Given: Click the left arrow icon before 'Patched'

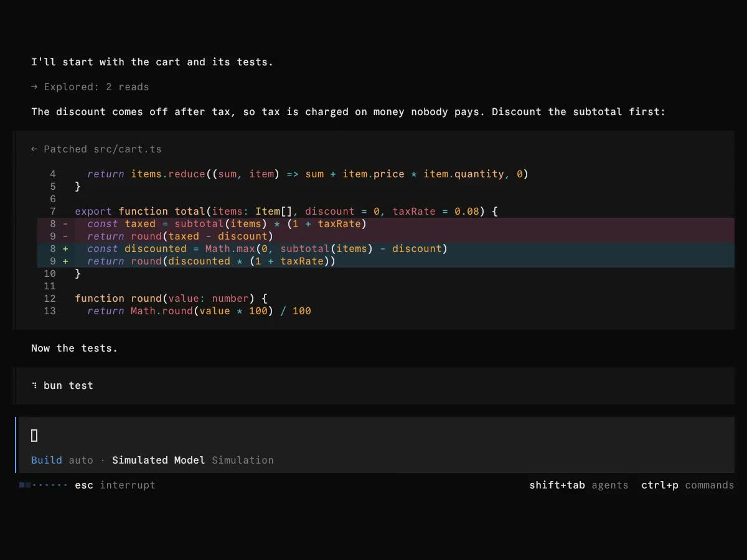Looking at the screenshot, I should (34, 149).
